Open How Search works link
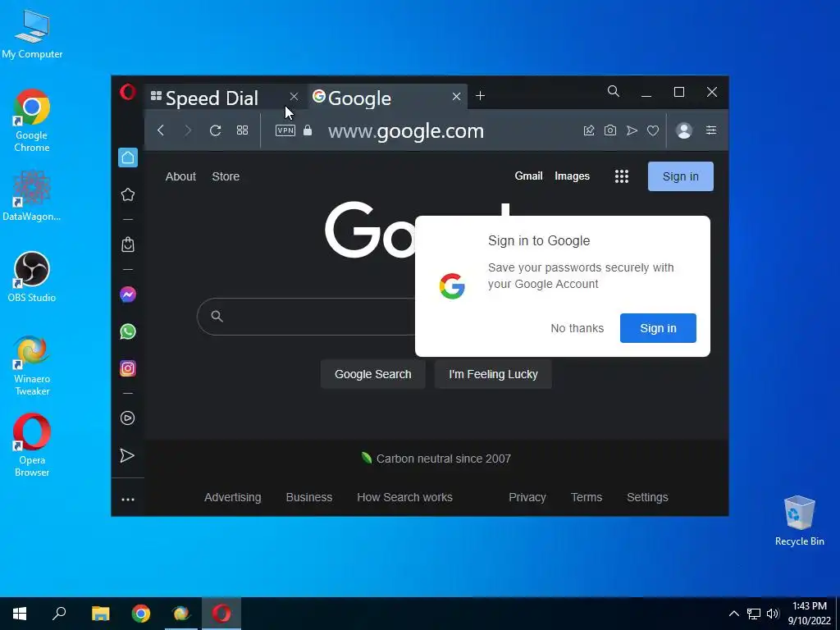Image resolution: width=840 pixels, height=630 pixels. [x=404, y=497]
